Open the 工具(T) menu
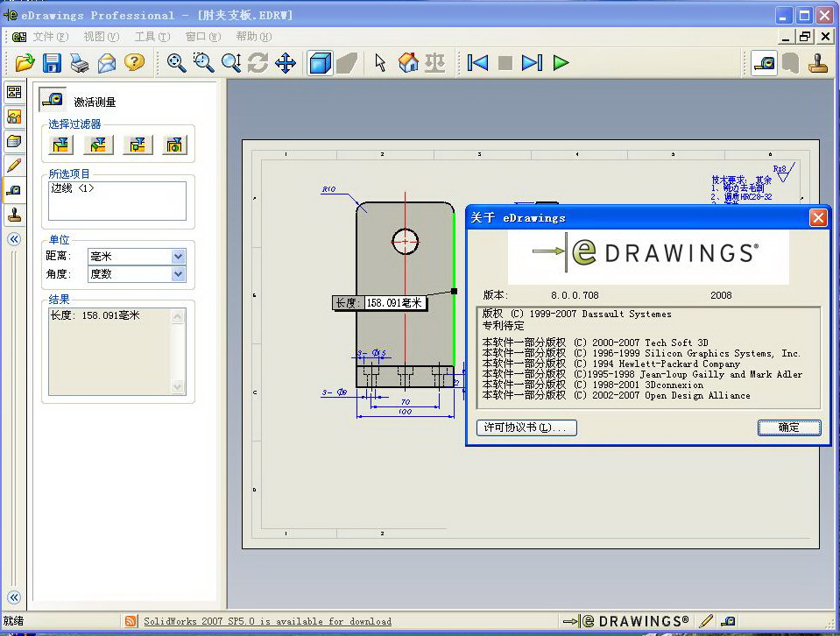 (x=152, y=37)
